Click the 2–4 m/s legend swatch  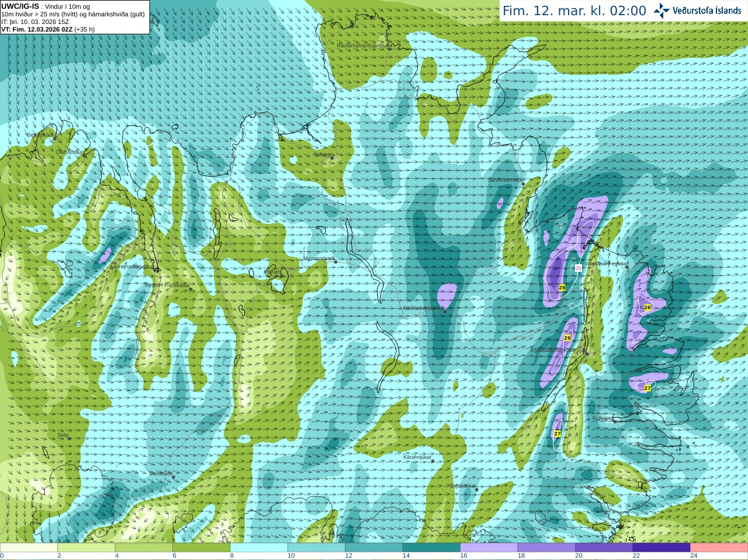coord(86,548)
